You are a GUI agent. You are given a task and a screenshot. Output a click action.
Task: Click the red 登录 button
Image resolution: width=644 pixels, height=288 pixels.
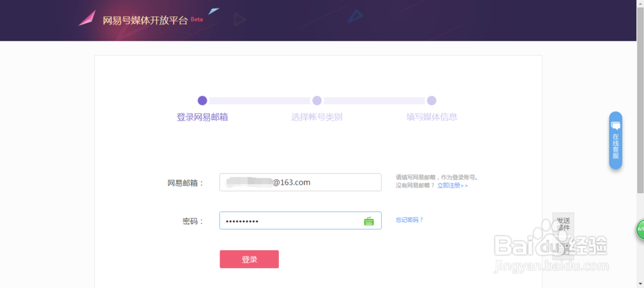tap(249, 259)
